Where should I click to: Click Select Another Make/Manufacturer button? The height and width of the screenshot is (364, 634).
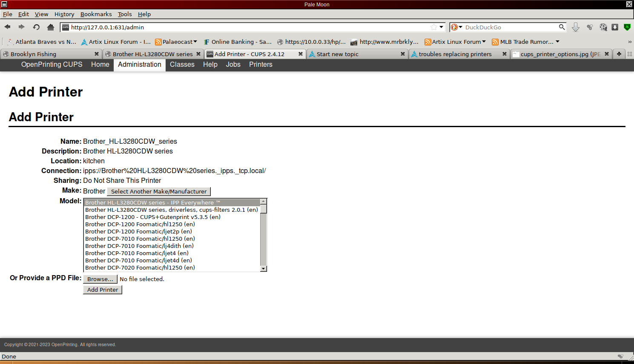click(x=159, y=191)
